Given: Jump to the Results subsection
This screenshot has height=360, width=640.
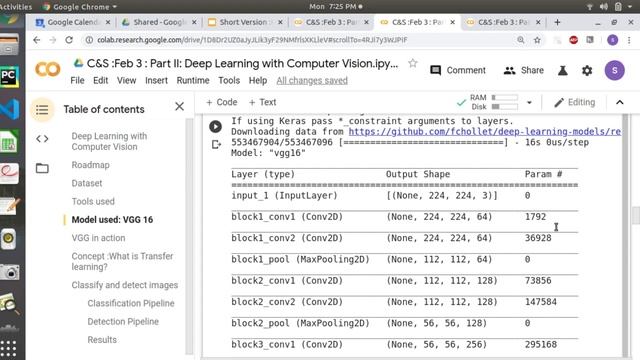Looking at the screenshot, I should coord(102,340).
